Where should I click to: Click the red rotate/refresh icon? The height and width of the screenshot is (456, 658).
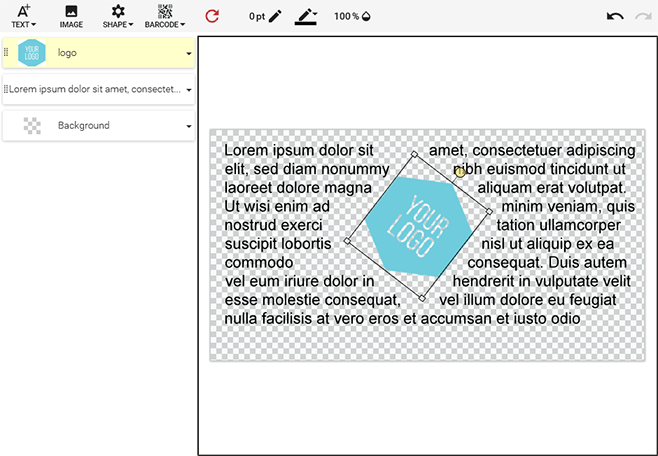(x=211, y=16)
